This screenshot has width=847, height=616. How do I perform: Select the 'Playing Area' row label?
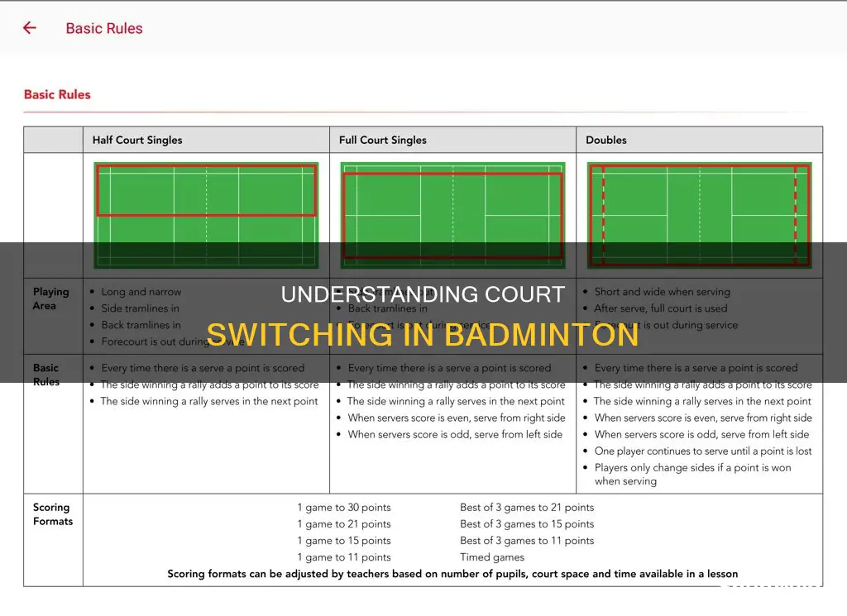50,298
